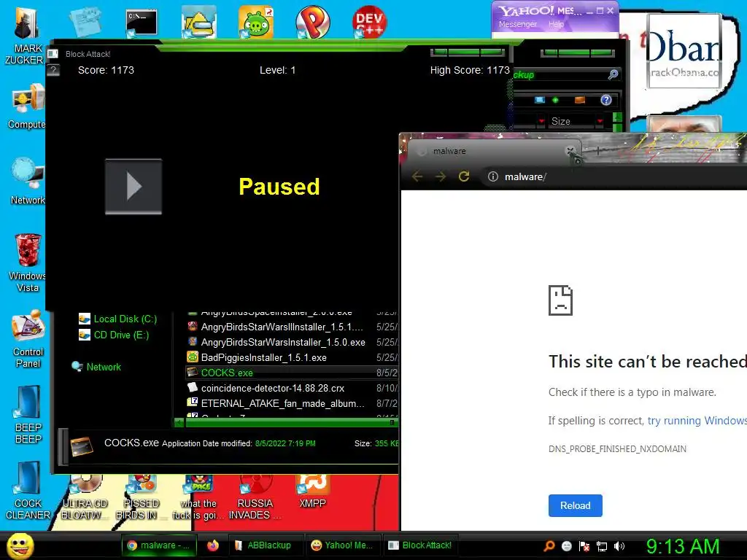Close the malware browser tab
Image resolution: width=747 pixels, height=560 pixels.
tap(570, 151)
